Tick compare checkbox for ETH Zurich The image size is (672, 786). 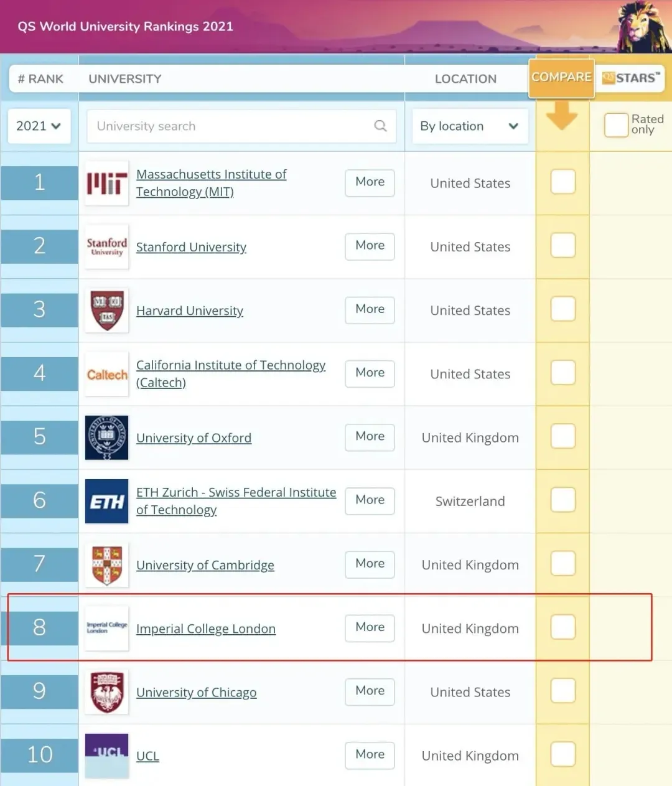pos(562,499)
